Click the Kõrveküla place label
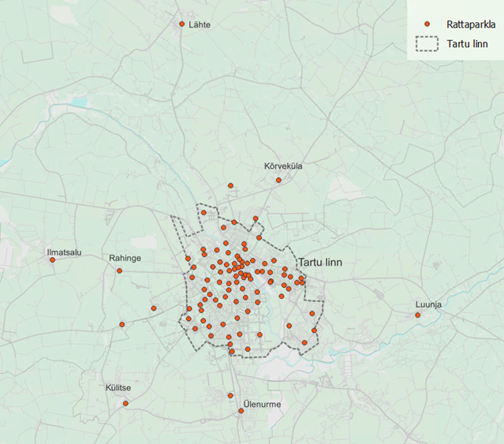Viewport: 504px width, 444px height. pos(283,166)
